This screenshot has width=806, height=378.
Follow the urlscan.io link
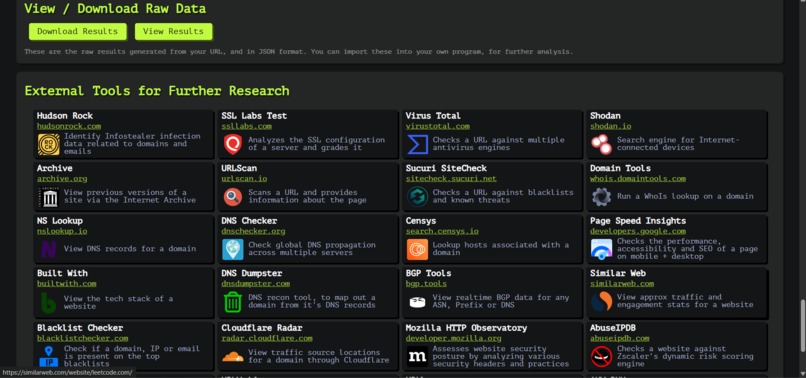tap(244, 178)
